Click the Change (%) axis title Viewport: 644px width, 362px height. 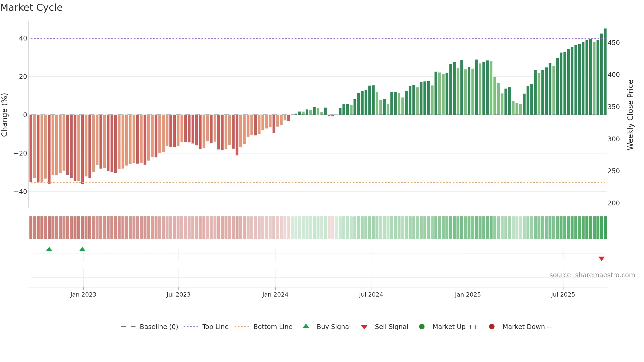[4, 115]
